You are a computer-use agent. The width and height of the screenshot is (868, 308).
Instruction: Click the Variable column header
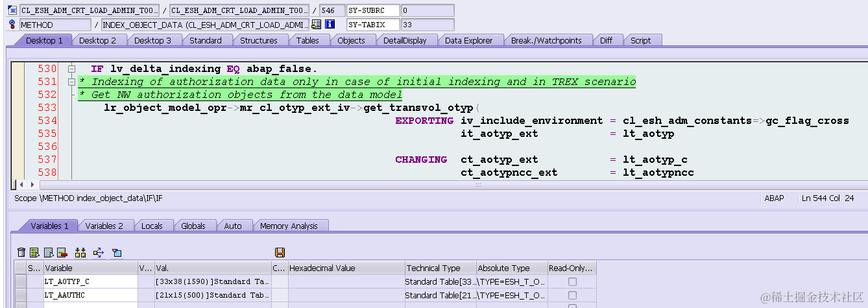90,268
